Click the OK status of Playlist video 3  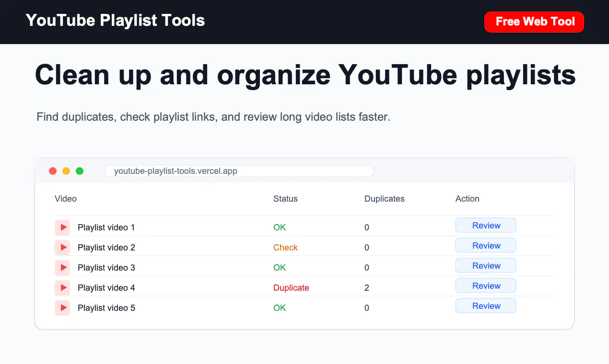pyautogui.click(x=280, y=268)
